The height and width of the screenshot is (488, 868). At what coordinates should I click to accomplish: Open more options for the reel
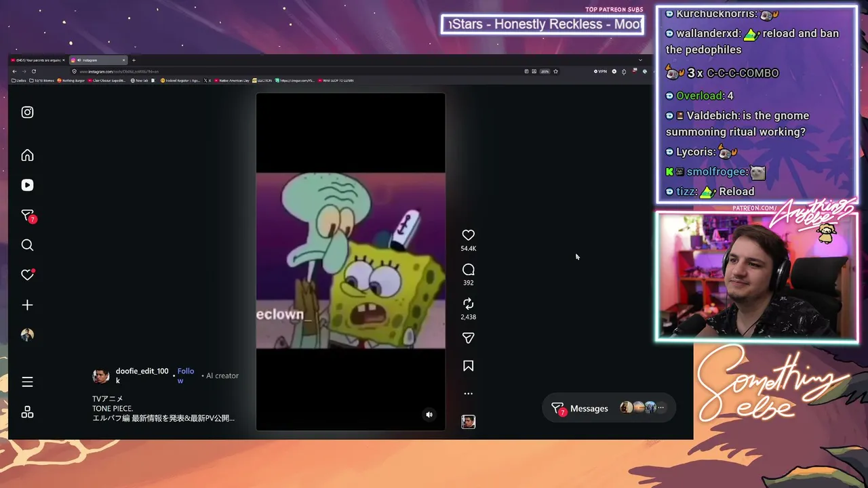point(468,393)
